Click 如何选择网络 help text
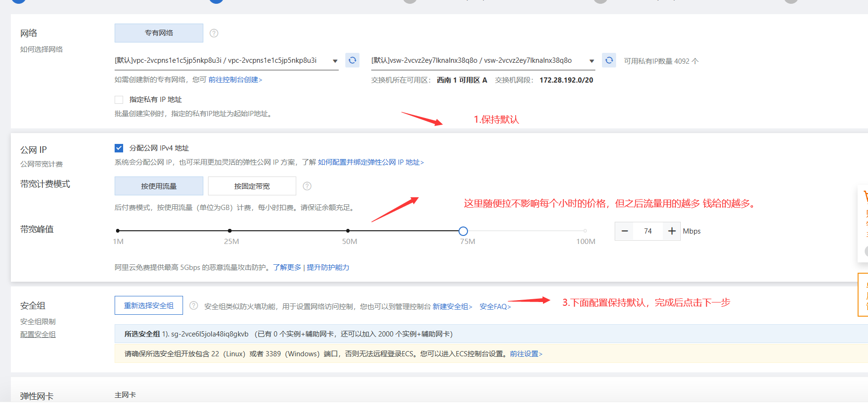 click(42, 49)
